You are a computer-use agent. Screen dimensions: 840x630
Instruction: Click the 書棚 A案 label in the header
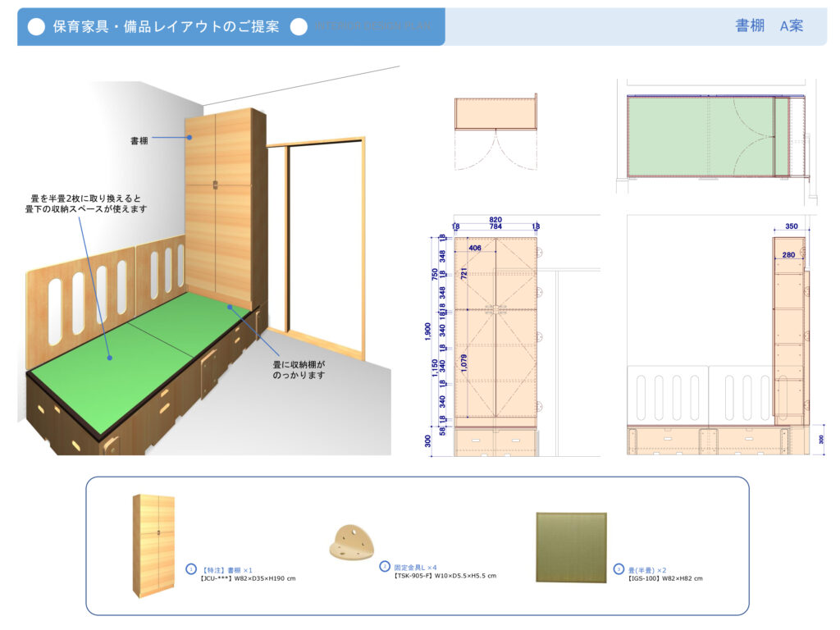point(769,26)
